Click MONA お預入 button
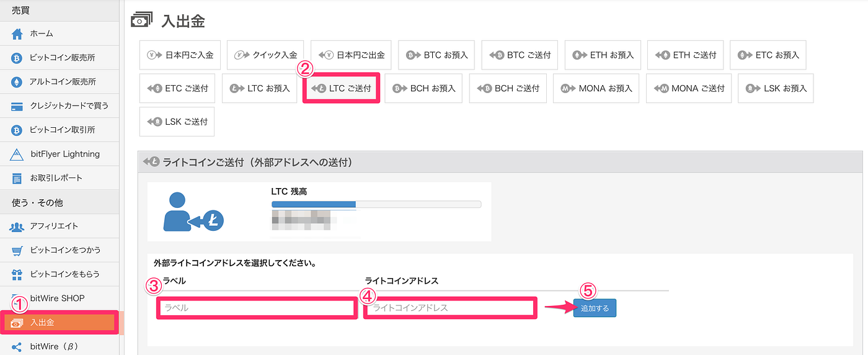 click(596, 89)
